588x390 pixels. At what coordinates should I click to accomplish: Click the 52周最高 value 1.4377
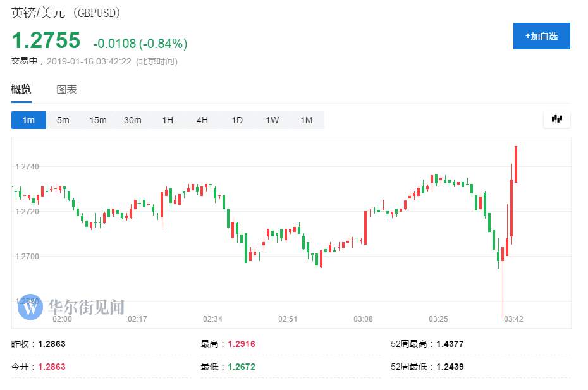[450, 344]
